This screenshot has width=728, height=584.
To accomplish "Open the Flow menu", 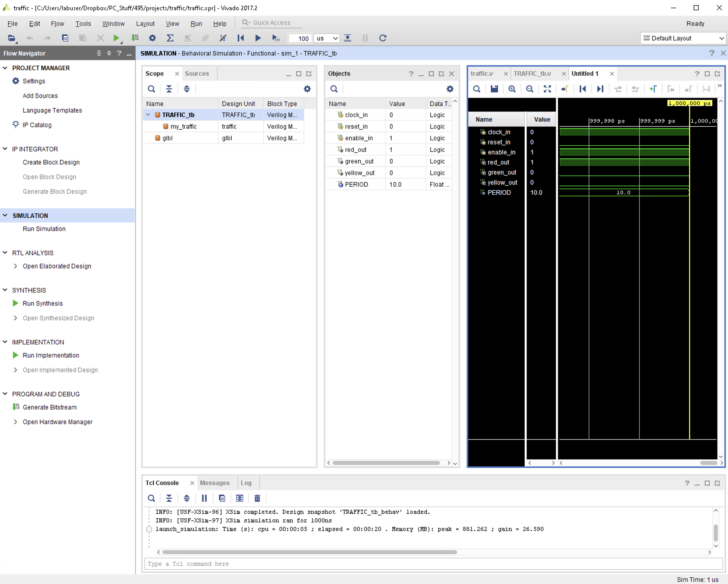I will click(x=58, y=24).
